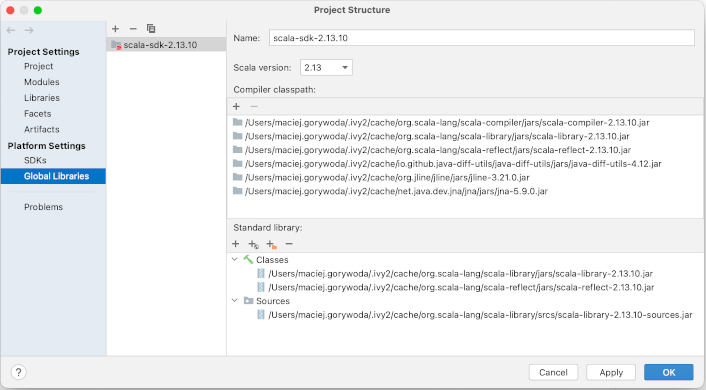Click the Sources folder icon
706x390 pixels.
[248, 300]
